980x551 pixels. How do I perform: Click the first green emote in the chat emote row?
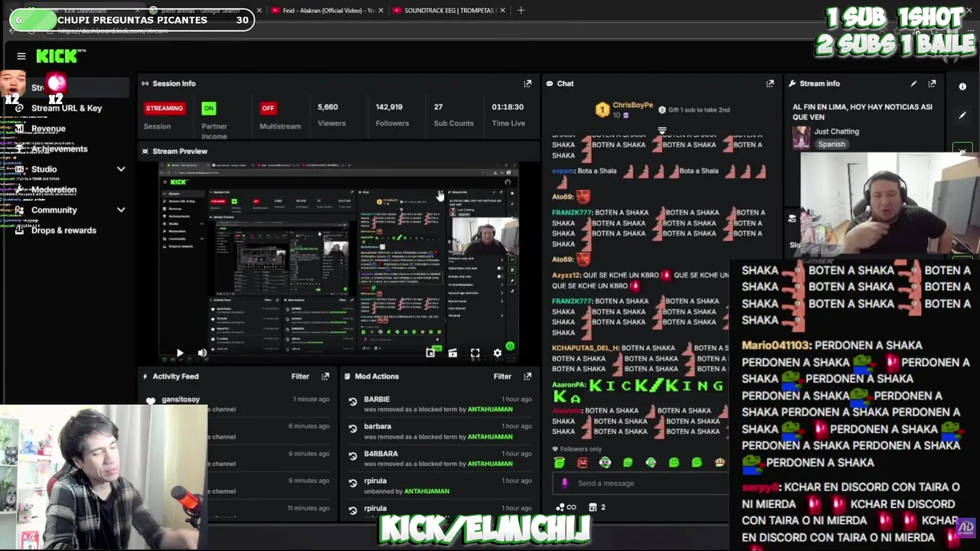tap(560, 462)
